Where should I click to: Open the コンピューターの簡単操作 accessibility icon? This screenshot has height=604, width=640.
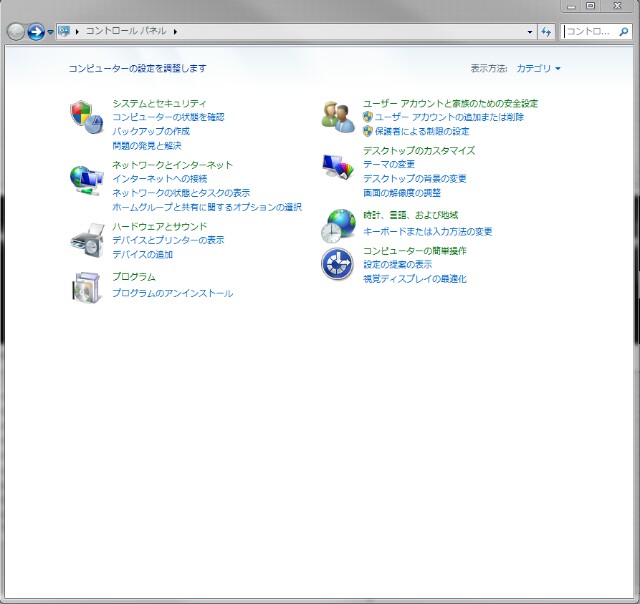point(337,264)
